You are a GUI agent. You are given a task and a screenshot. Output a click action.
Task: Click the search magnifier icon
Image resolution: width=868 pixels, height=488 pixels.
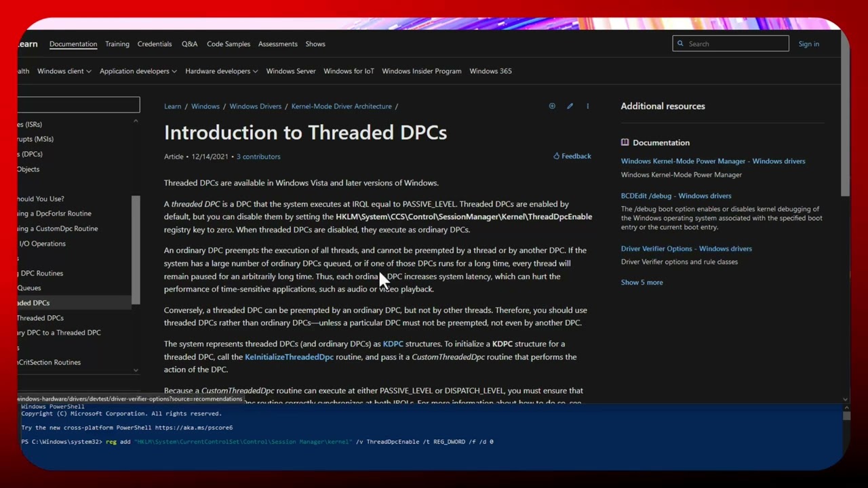click(x=680, y=43)
